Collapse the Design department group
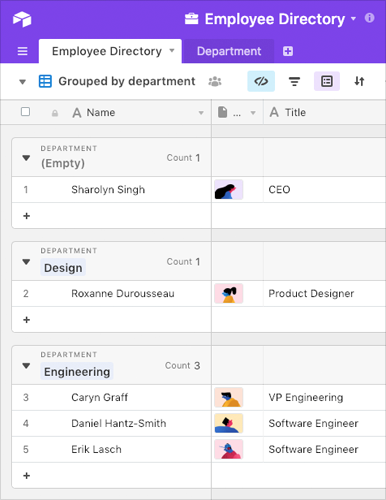This screenshot has height=500, width=386. coord(26,262)
